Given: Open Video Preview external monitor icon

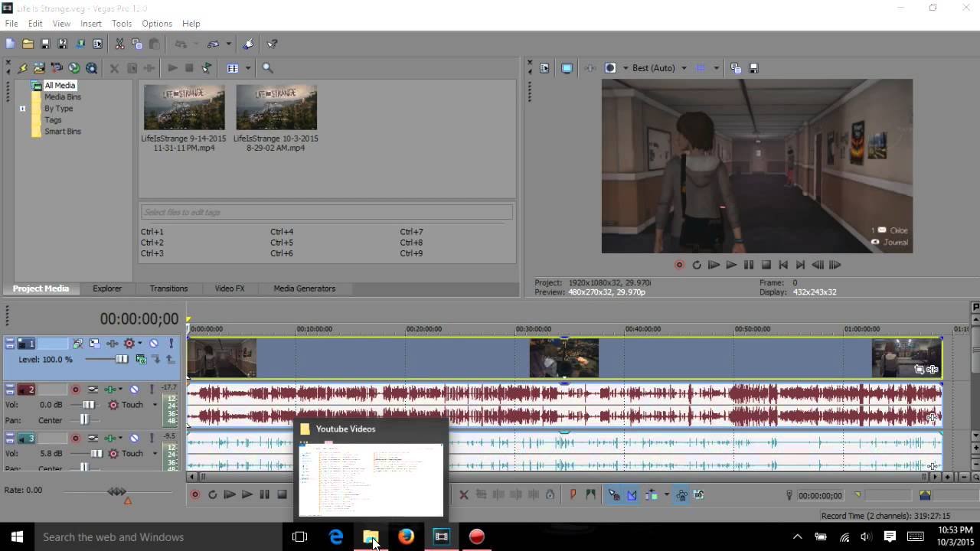Looking at the screenshot, I should [567, 68].
